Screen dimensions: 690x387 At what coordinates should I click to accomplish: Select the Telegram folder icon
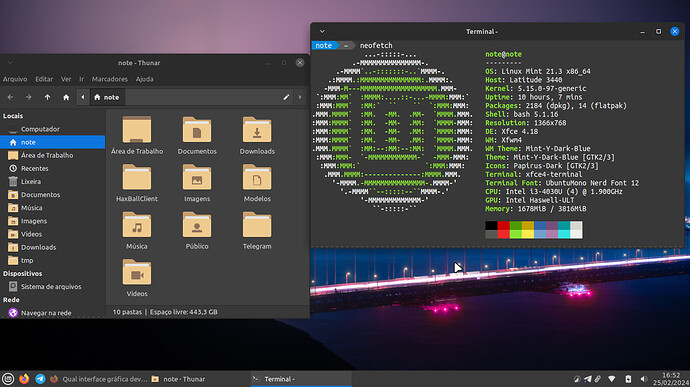pos(257,225)
